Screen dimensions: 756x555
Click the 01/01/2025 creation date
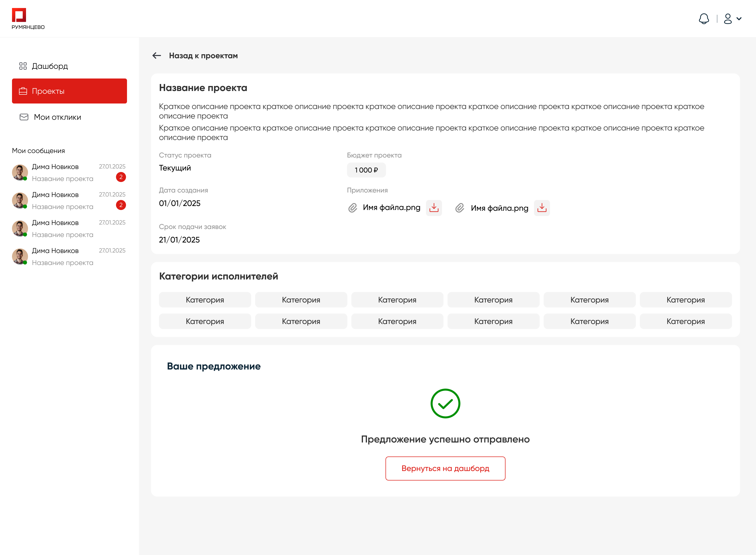(x=180, y=203)
